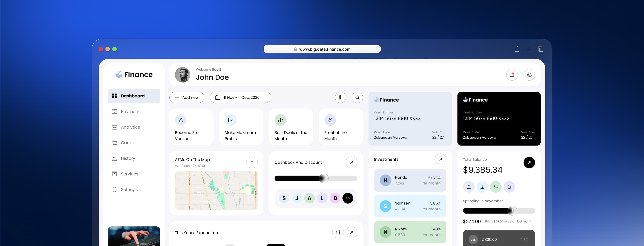Viewport: 644px width, 246px height.
Task: Click the rocket icon on Become Pro card
Action: pyautogui.click(x=181, y=120)
